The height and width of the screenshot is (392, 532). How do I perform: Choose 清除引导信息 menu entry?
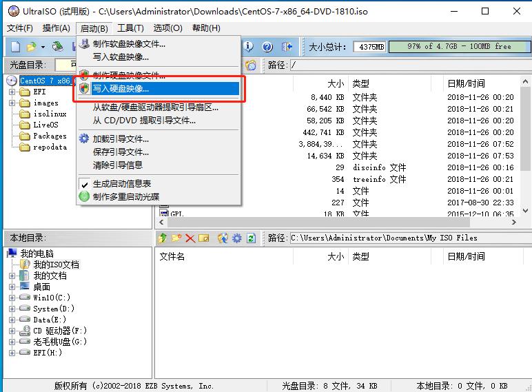(158, 165)
